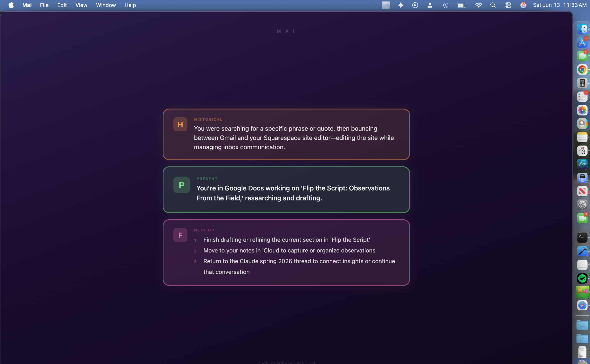The width and height of the screenshot is (590, 364).
Task: Open Freeform from the dock
Action: (x=582, y=164)
